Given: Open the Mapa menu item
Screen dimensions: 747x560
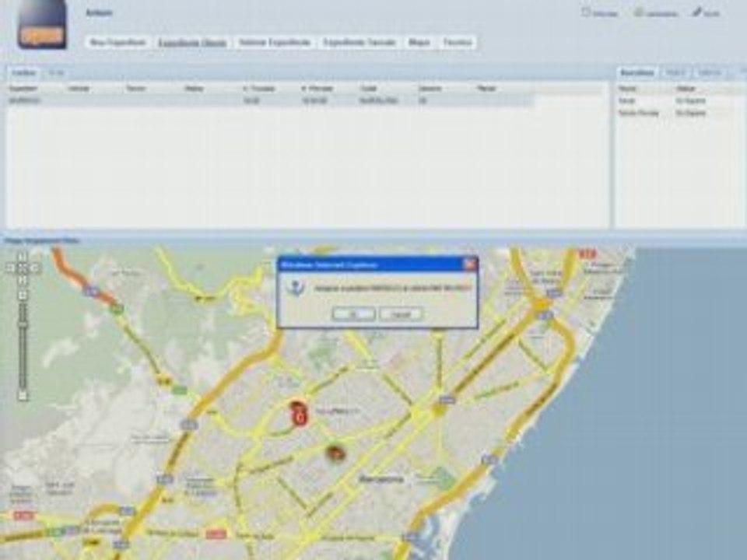Looking at the screenshot, I should click(x=419, y=42).
